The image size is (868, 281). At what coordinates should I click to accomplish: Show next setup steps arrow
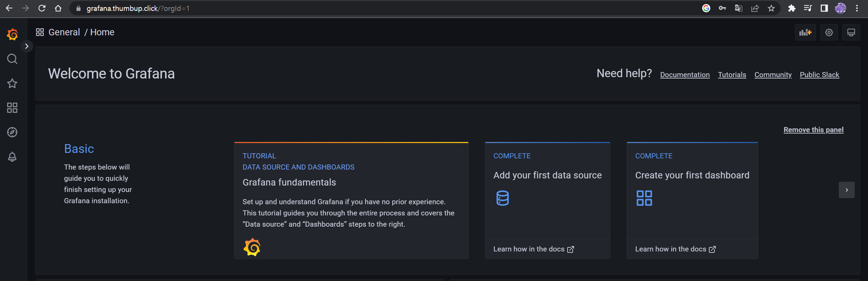847,190
